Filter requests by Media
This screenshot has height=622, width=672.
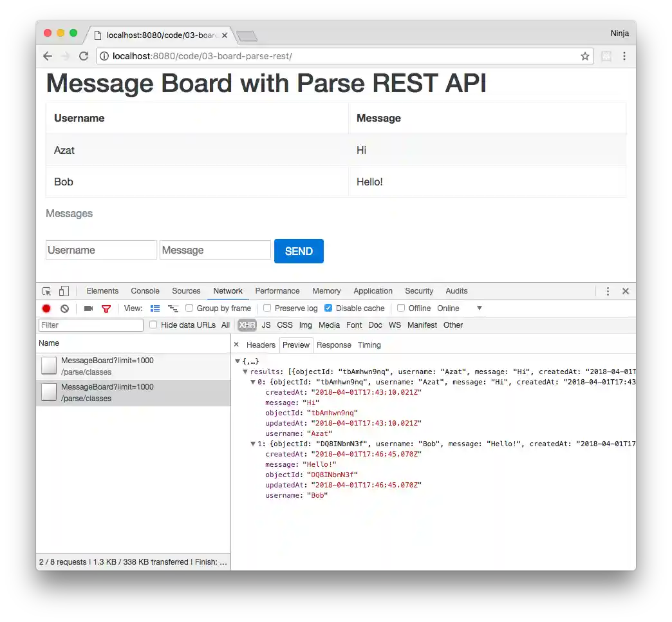point(329,325)
